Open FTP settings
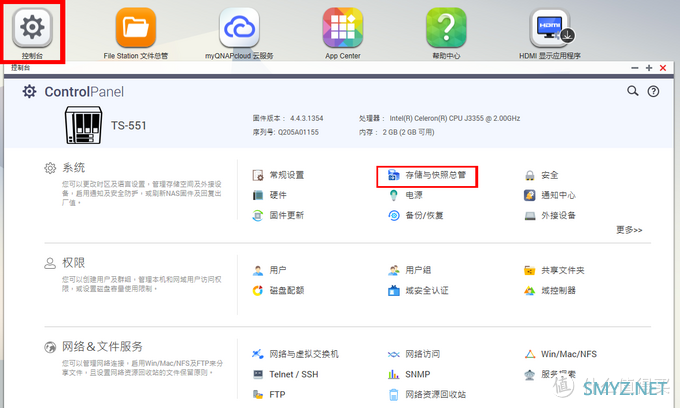The width and height of the screenshot is (680, 408). click(269, 395)
